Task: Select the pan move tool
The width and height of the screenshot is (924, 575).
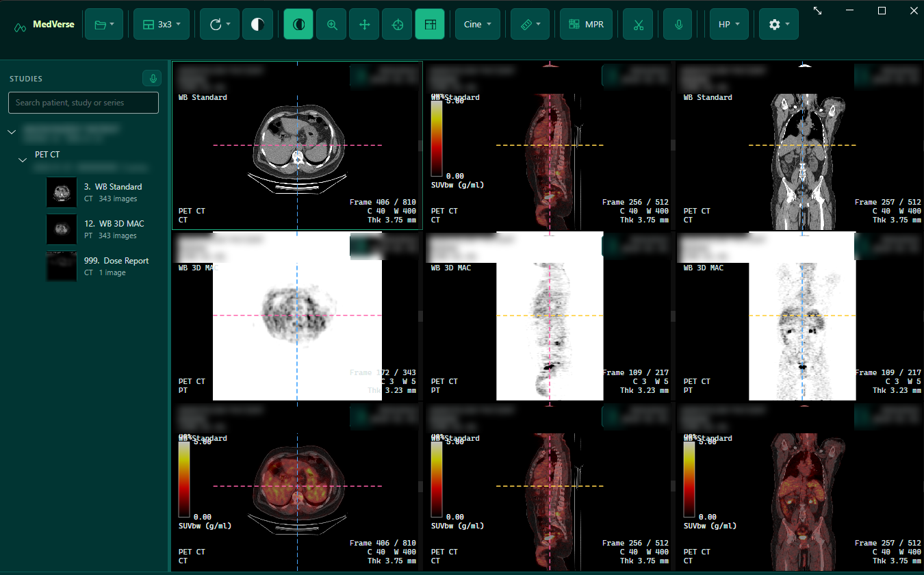Action: click(365, 25)
